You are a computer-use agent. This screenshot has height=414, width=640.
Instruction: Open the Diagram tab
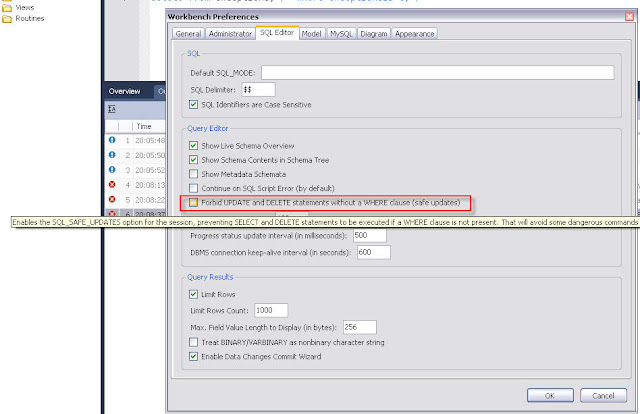coord(373,34)
